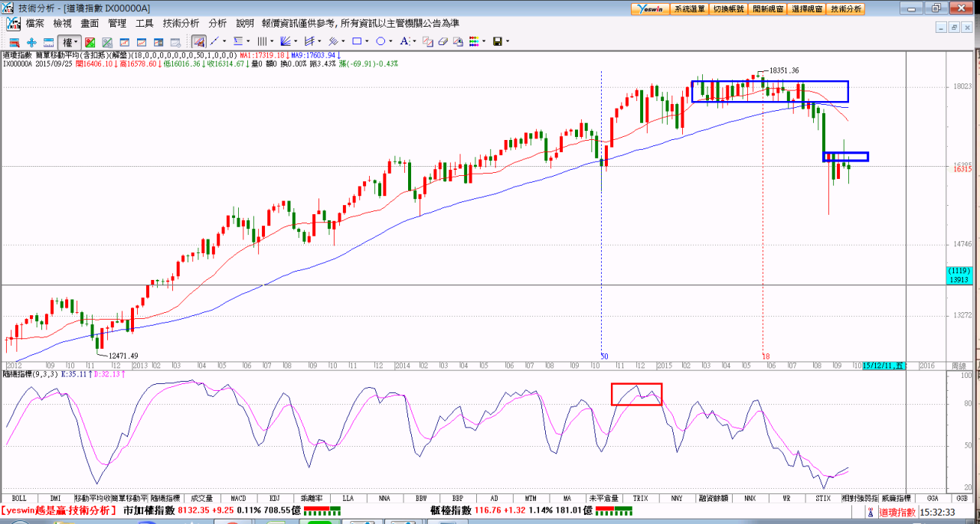Select the fan lines drawing tool
This screenshot has height=524, width=980.
(286, 41)
